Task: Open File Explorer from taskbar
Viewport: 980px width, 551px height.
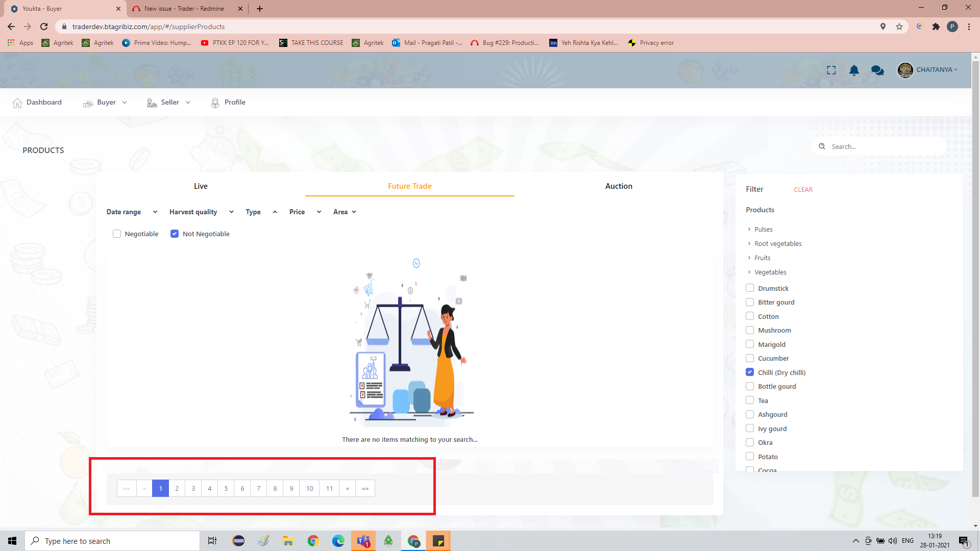Action: [288, 541]
